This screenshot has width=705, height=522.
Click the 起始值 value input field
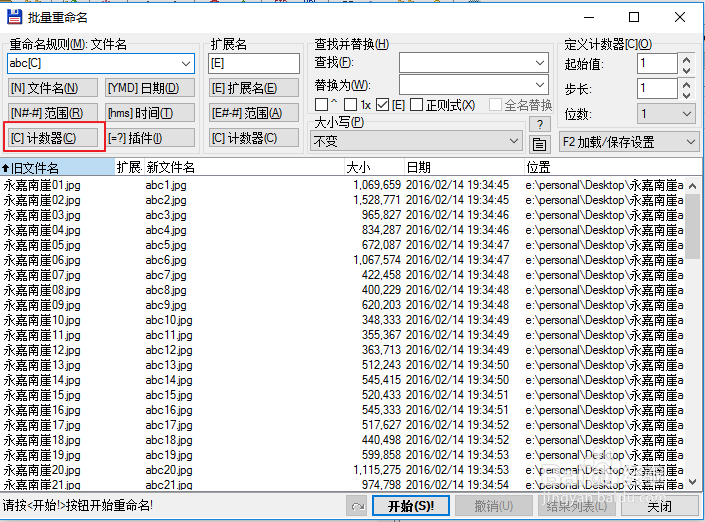pos(657,64)
